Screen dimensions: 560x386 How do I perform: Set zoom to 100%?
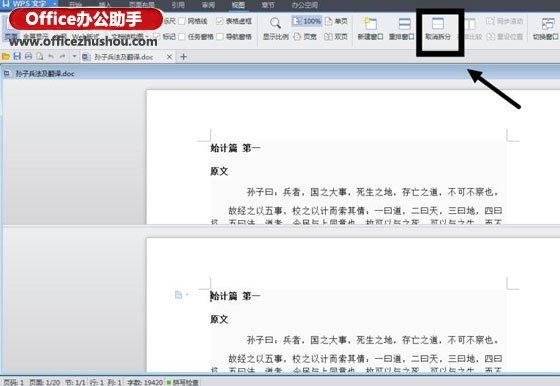307,21
